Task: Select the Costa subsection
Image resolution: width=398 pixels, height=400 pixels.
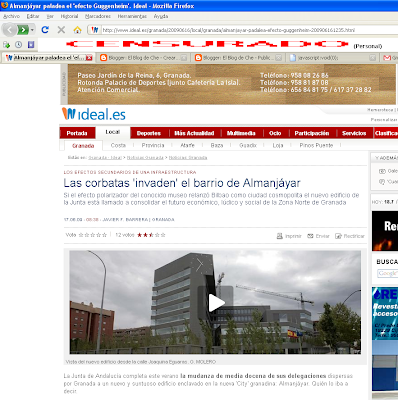Action: (118, 145)
